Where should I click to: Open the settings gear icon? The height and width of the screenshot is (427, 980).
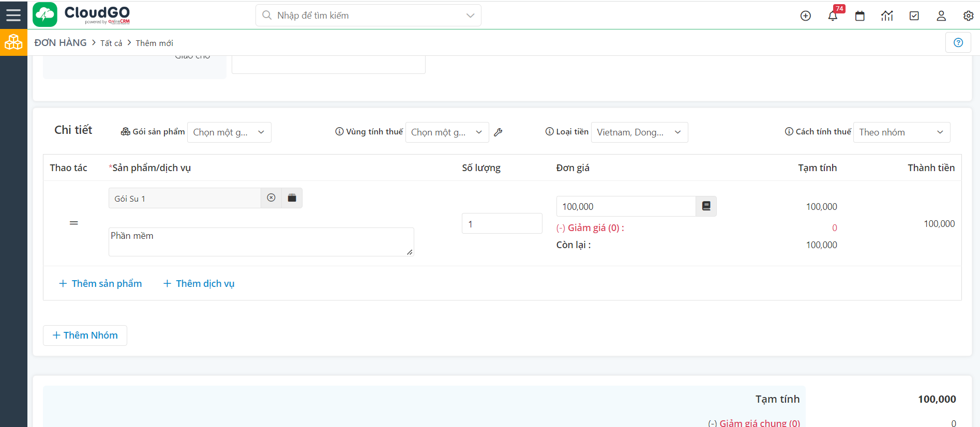pyautogui.click(x=968, y=16)
